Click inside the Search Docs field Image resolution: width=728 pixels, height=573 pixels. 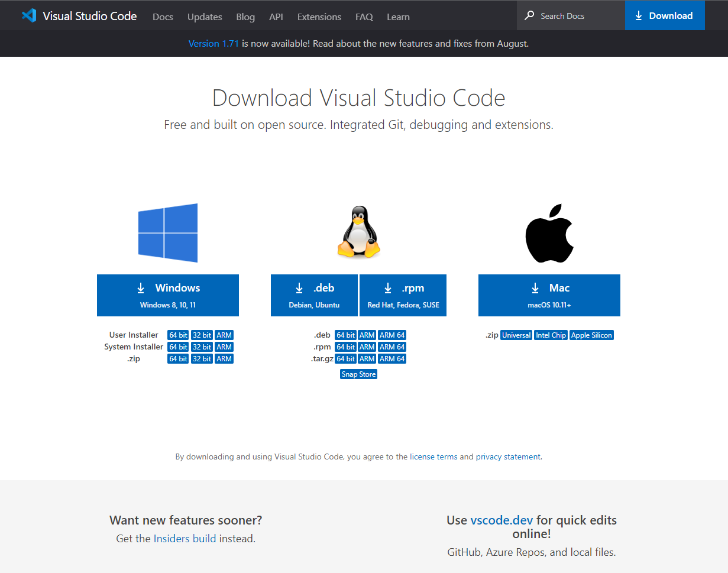point(562,15)
